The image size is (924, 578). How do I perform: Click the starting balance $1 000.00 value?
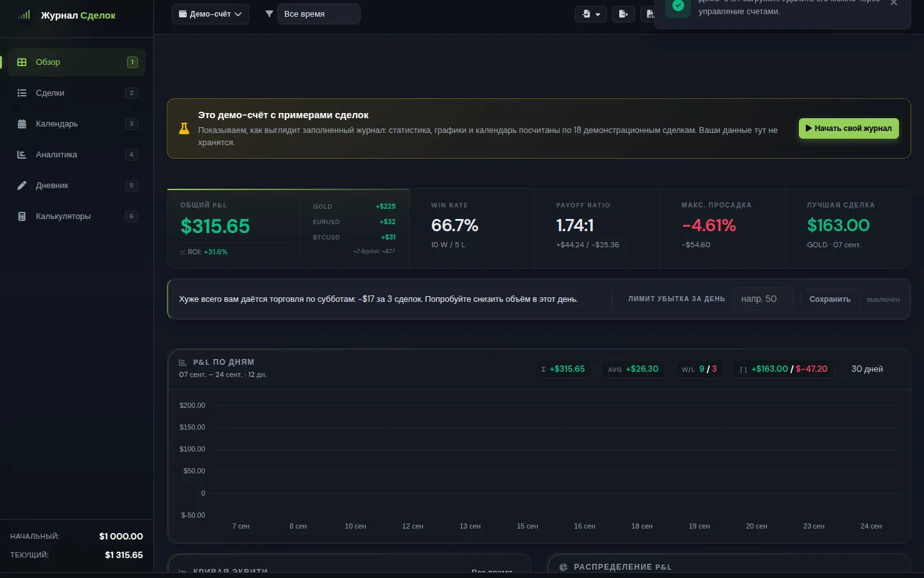(121, 536)
